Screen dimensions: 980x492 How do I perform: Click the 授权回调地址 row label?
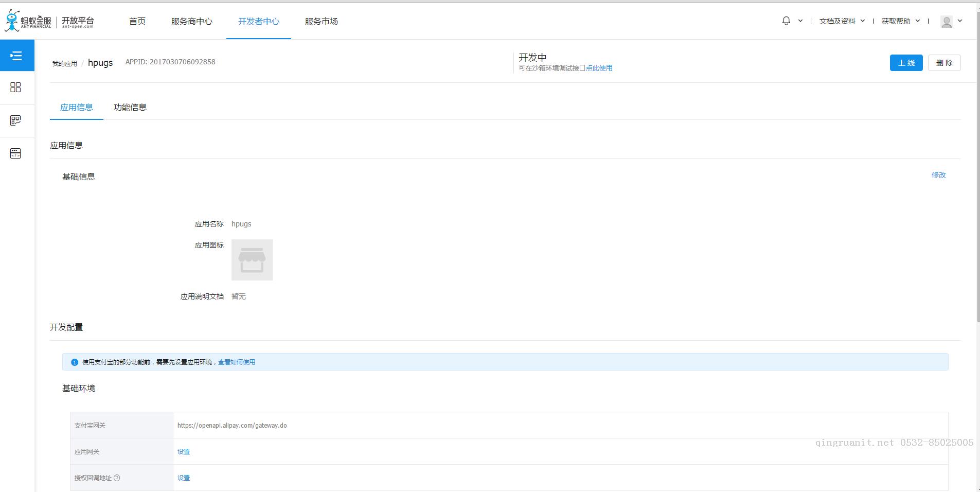[93, 478]
